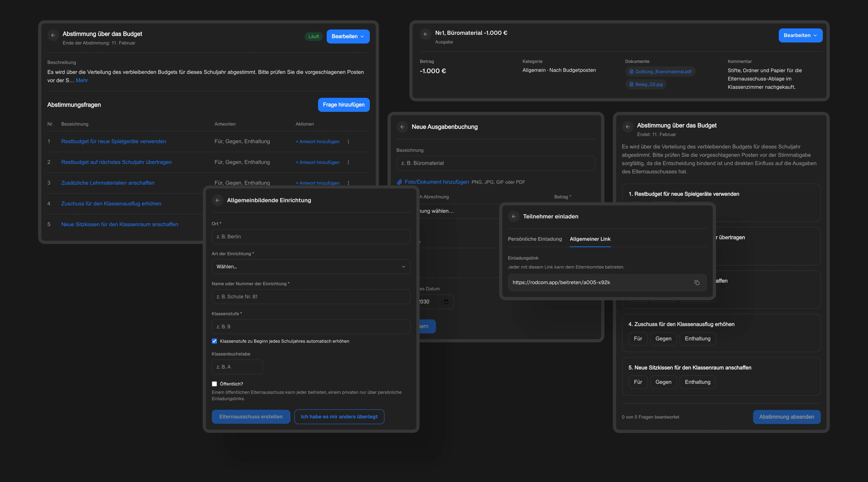Expand description with Mehr link
The image size is (868, 482).
pyautogui.click(x=82, y=80)
